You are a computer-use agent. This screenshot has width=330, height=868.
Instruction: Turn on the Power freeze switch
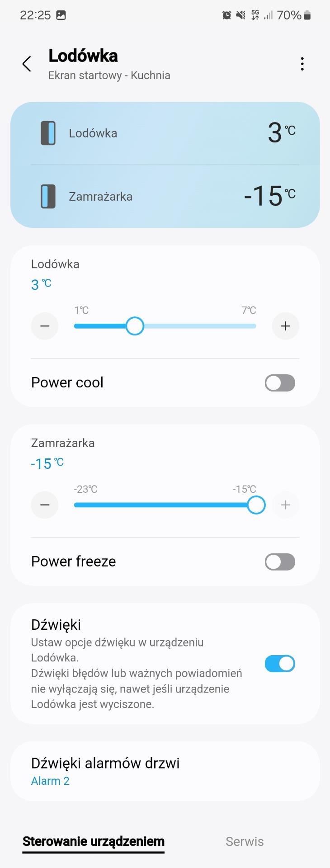280,562
